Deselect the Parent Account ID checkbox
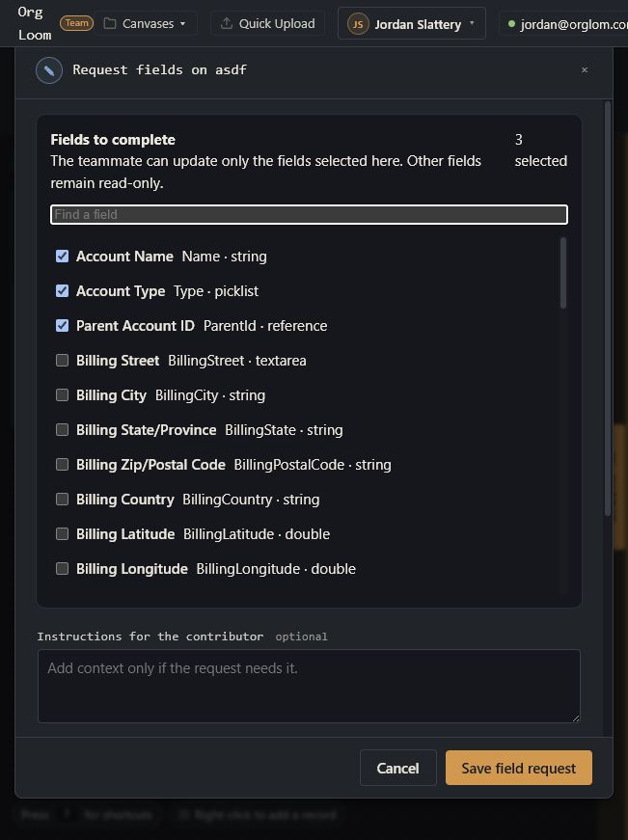Viewport: 628px width, 840px height. [62, 326]
